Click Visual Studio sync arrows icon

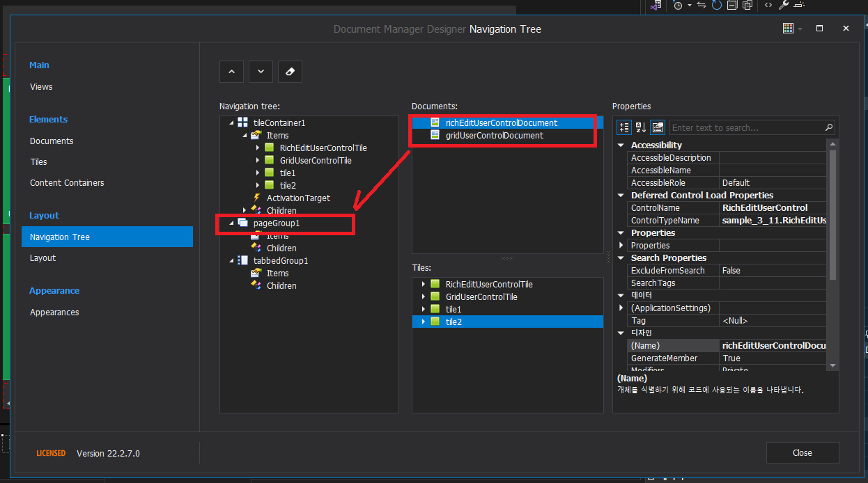[701, 5]
